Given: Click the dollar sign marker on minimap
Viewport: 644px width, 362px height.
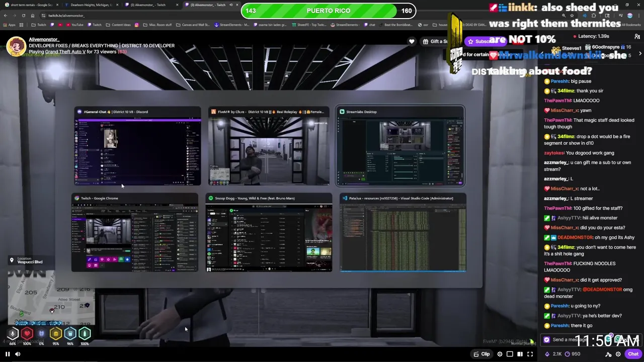Looking at the screenshot, I should pos(21,314).
